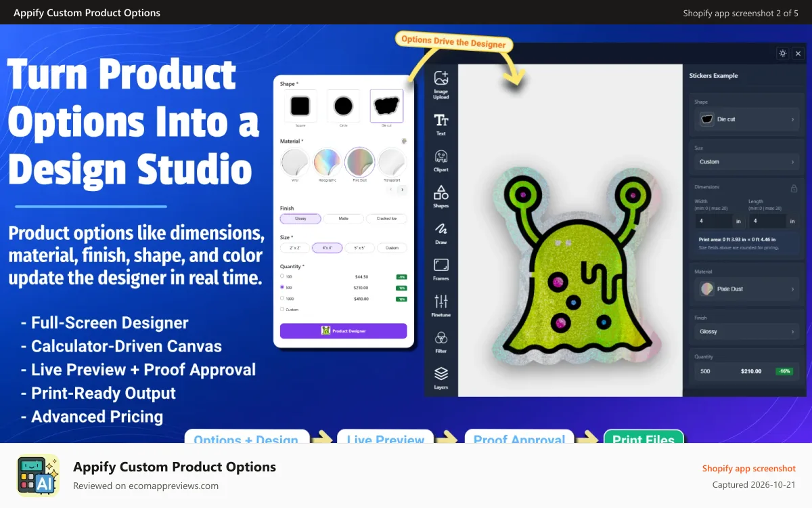Click "Reviewed on ecomappreviews.com" text
The width and height of the screenshot is (812, 508).
point(145,486)
